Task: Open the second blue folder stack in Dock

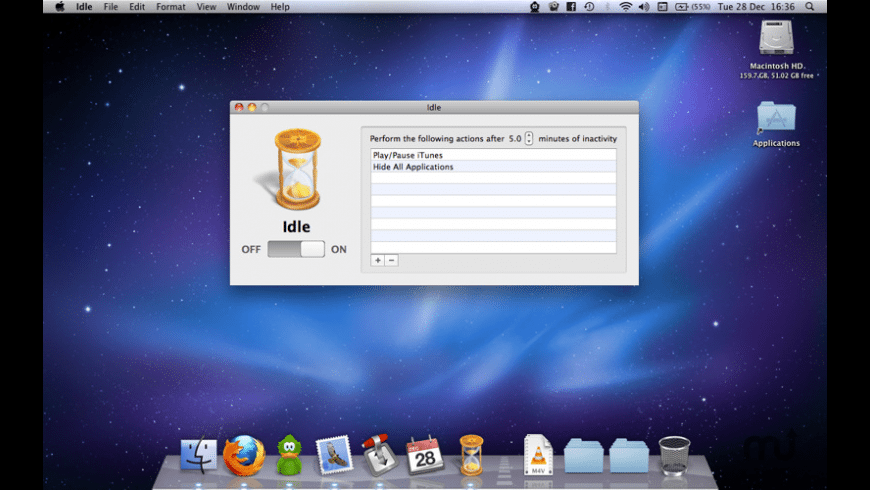Action: coord(629,456)
